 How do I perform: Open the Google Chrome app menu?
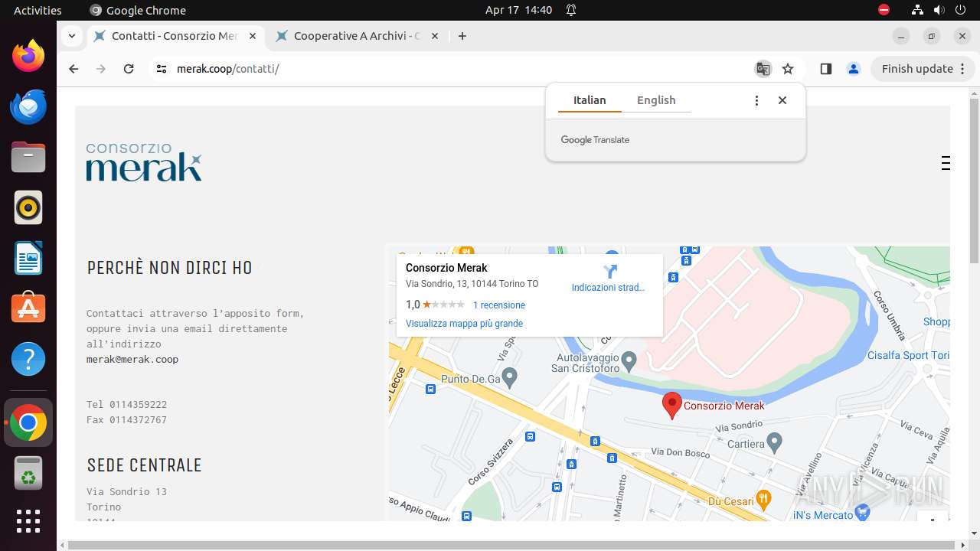138,10
